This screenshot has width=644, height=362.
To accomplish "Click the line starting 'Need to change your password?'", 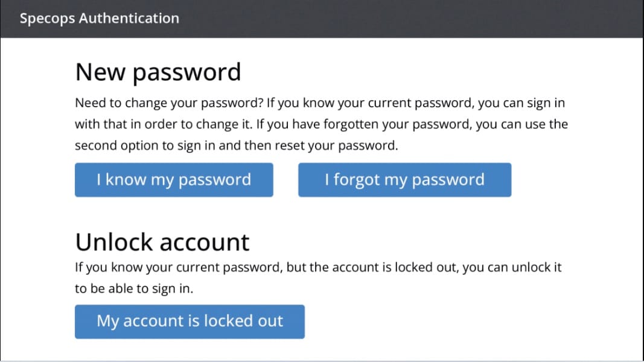I will 320,103.
